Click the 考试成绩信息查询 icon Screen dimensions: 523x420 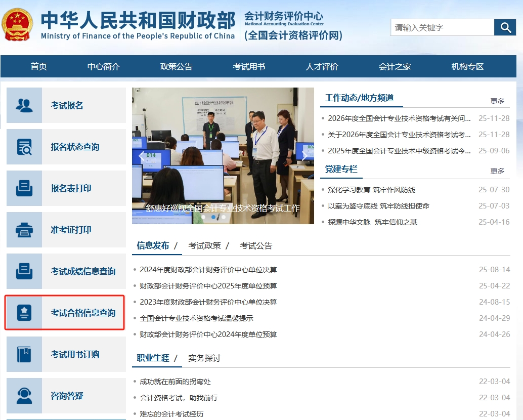tap(24, 271)
